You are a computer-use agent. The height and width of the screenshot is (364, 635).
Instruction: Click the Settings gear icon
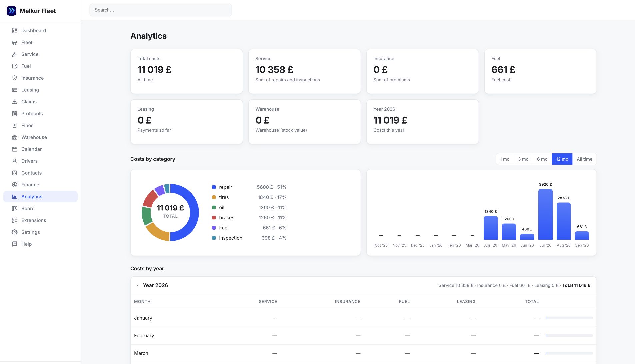coord(14,232)
